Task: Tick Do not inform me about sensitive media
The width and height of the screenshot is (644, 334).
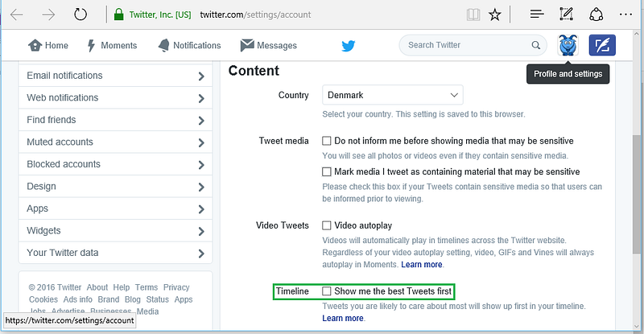Action: click(x=327, y=141)
